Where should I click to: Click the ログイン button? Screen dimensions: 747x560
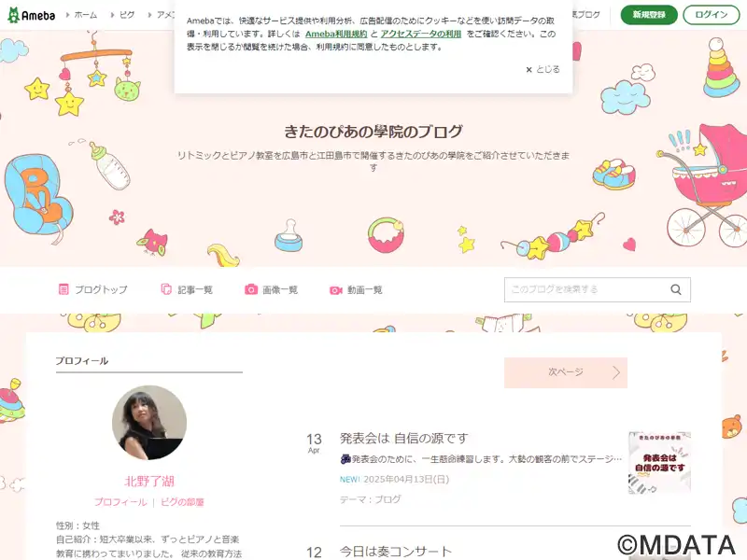pyautogui.click(x=712, y=15)
